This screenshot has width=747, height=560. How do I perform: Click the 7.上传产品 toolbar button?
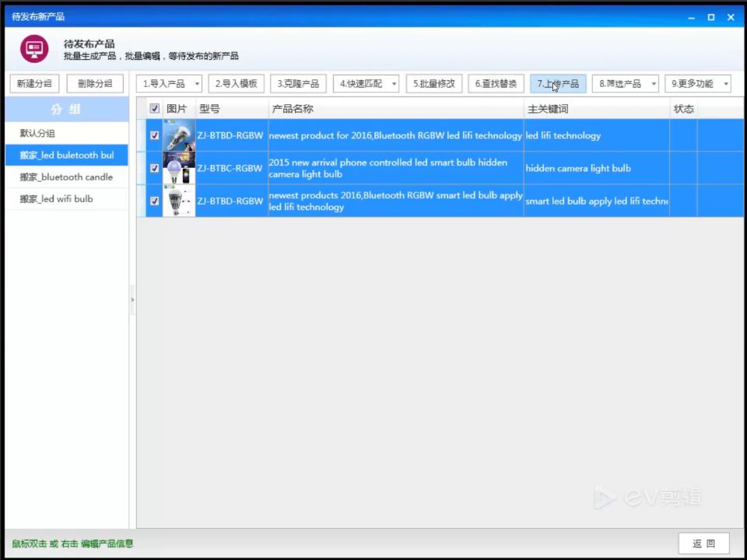coord(558,84)
